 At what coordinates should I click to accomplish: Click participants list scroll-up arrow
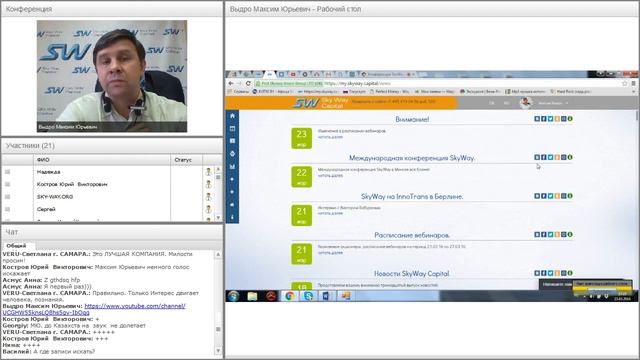(x=218, y=169)
